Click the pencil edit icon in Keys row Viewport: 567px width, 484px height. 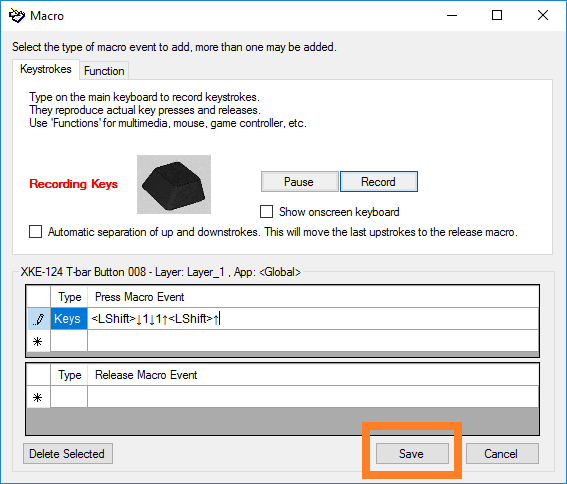coord(39,319)
